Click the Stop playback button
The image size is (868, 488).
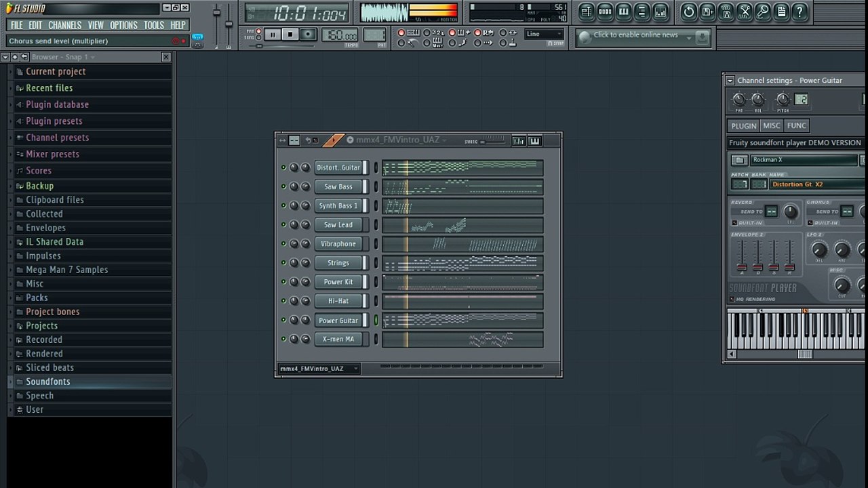(x=290, y=35)
